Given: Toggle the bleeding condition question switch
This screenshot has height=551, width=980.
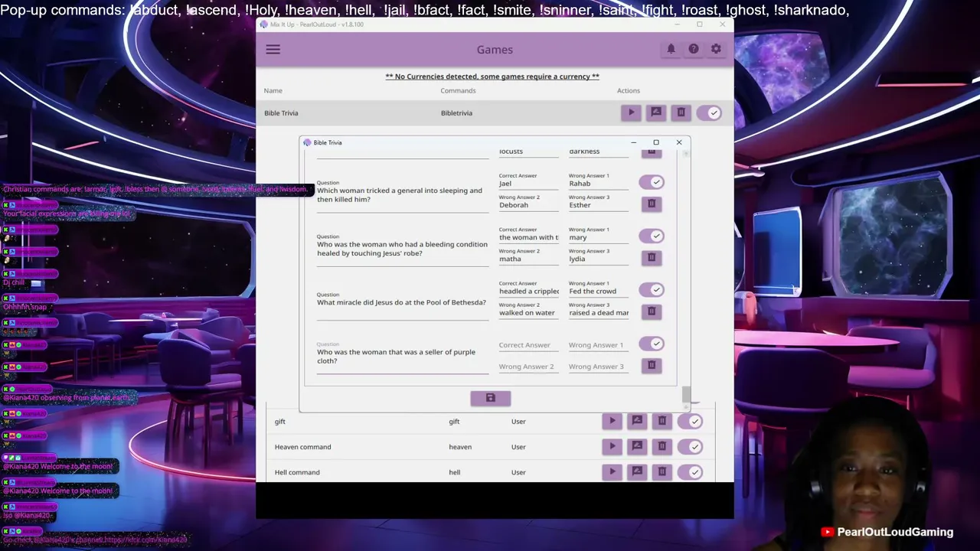Looking at the screenshot, I should click(x=652, y=236).
